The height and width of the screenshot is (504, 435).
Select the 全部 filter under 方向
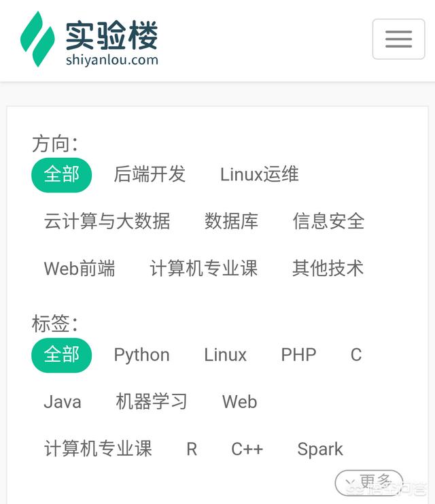click(x=61, y=174)
